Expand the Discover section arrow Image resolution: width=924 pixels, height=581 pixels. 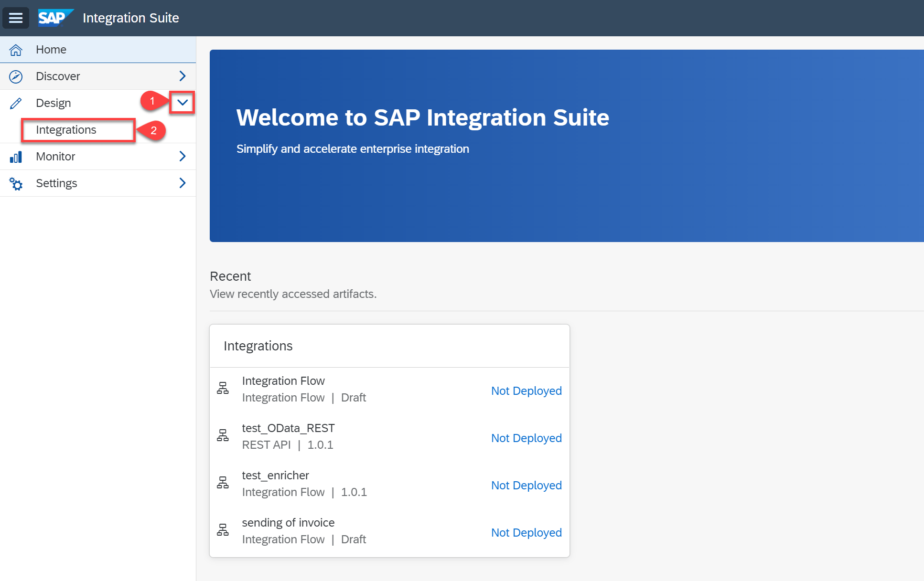182,76
